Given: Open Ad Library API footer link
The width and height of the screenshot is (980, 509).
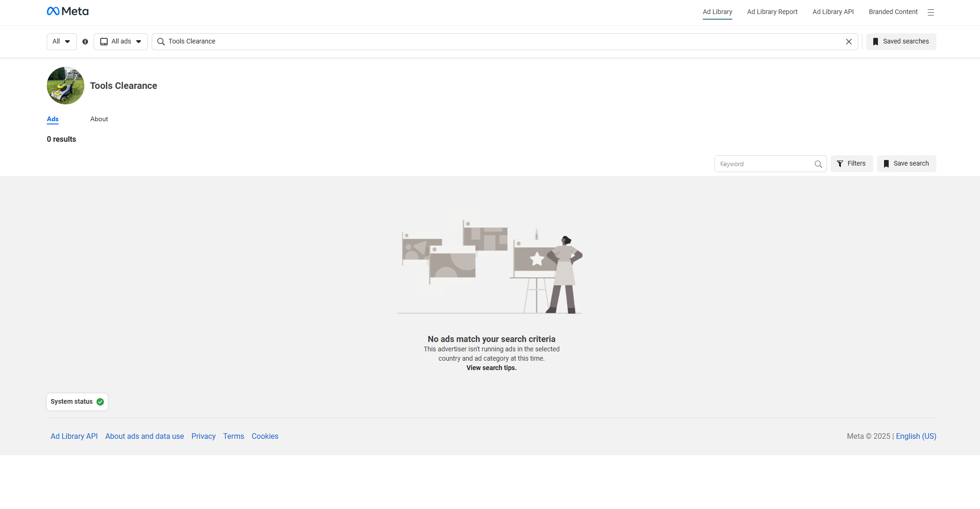Looking at the screenshot, I should point(74,436).
